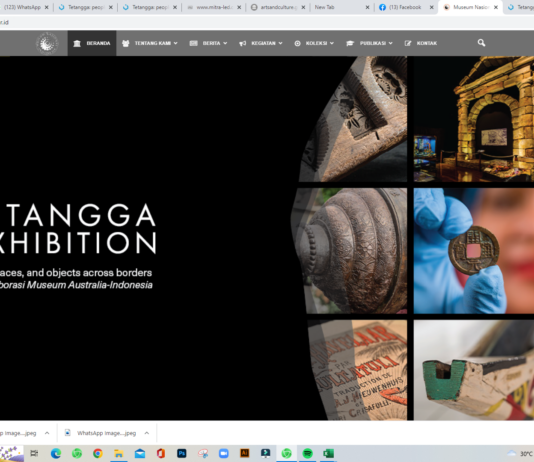The height and width of the screenshot is (462, 534).
Task: Click the Beranda building icon
Action: (77, 44)
